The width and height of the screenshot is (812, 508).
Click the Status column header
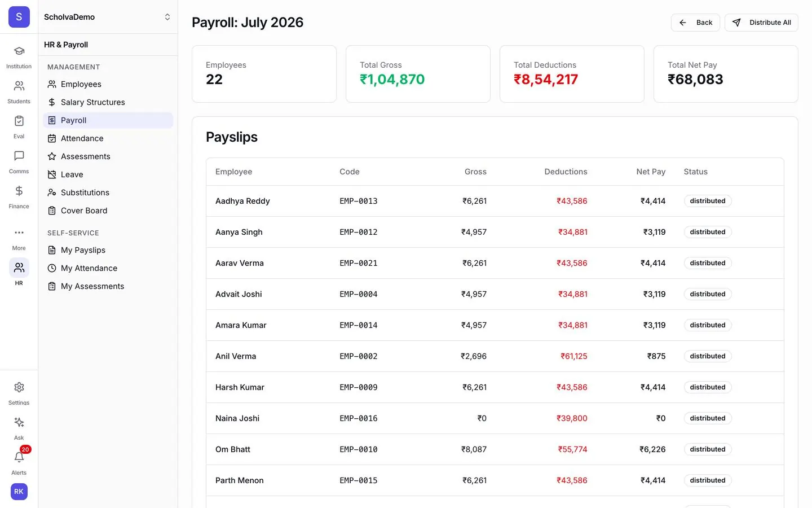tap(695, 172)
